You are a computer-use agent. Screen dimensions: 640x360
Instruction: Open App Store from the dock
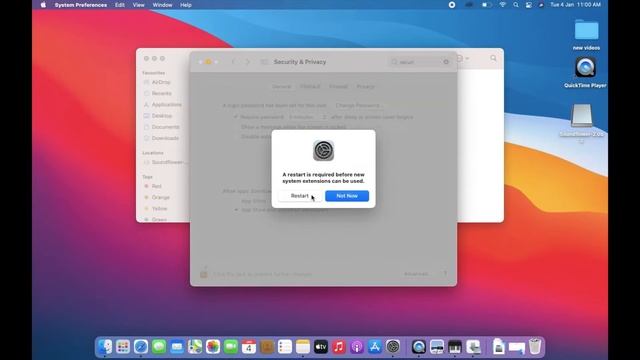375,347
